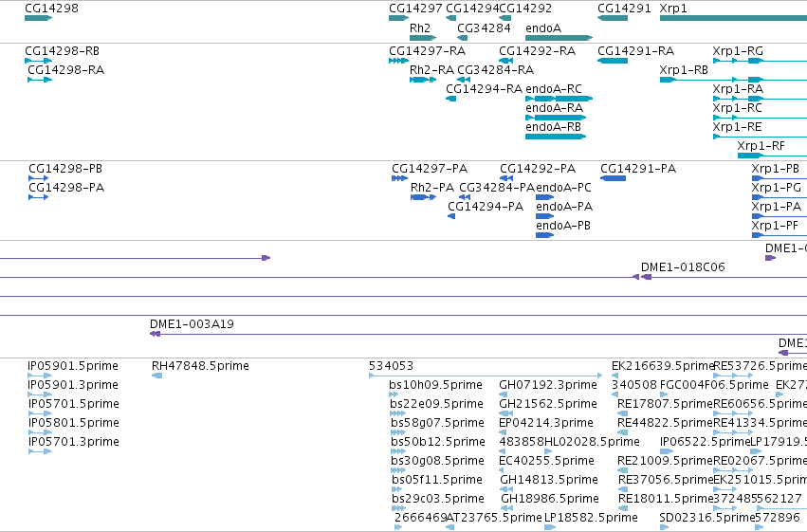Viewport: 807px width, 532px height.
Task: Select the Xrp1-RB transcript label
Action: (684, 70)
